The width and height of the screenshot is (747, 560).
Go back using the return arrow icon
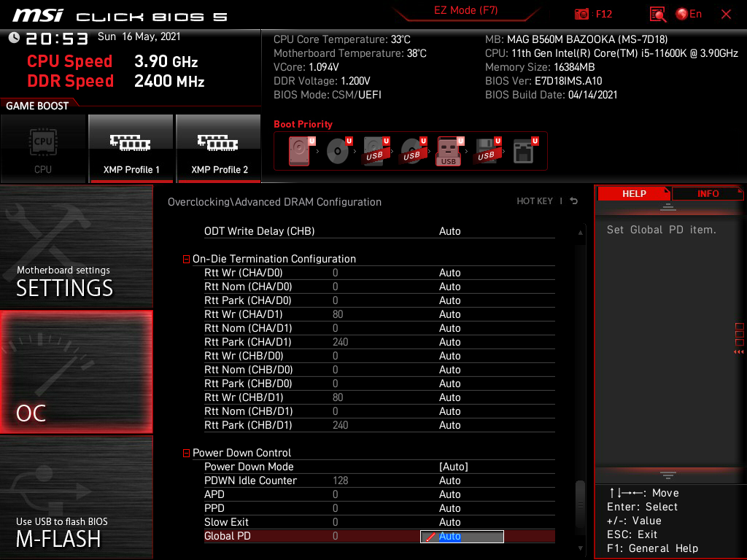(x=574, y=201)
